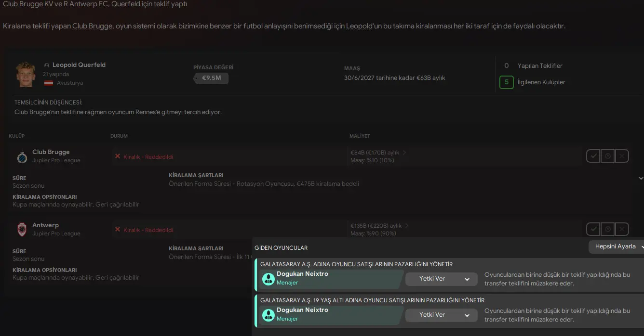Delay the Antwerp offer with the clock icon

(x=607, y=229)
